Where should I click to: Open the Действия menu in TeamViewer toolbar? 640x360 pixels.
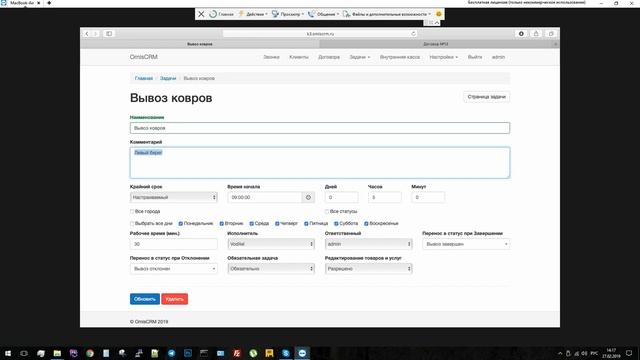pyautogui.click(x=253, y=14)
